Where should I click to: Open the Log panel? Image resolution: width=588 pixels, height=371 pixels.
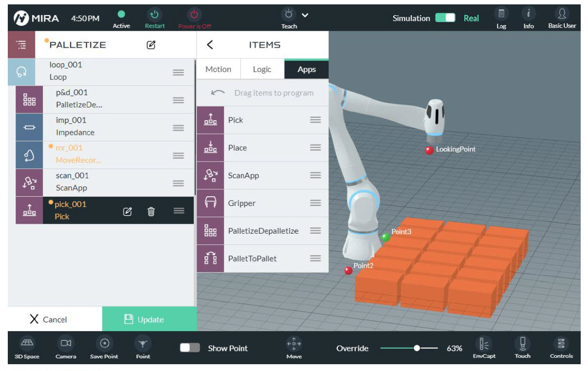pyautogui.click(x=501, y=19)
